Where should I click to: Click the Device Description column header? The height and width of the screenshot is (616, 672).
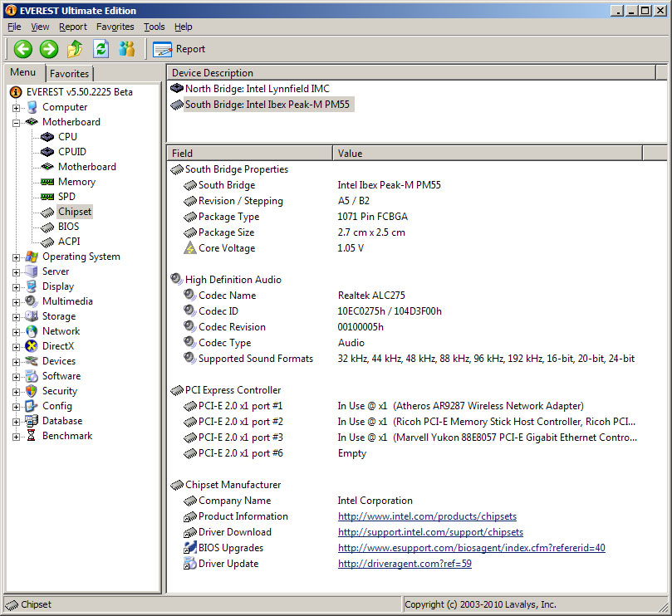(x=411, y=73)
